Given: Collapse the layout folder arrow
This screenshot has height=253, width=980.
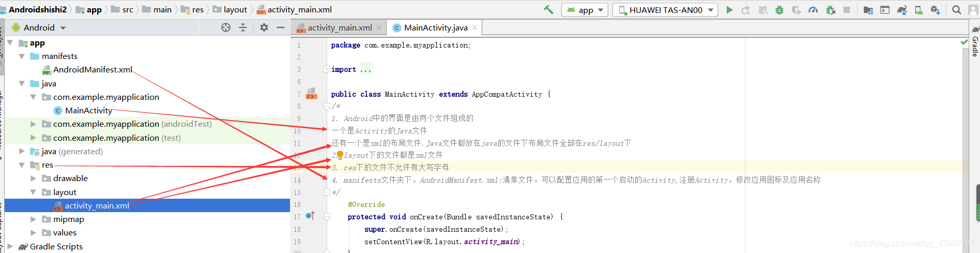Looking at the screenshot, I should coord(33,192).
